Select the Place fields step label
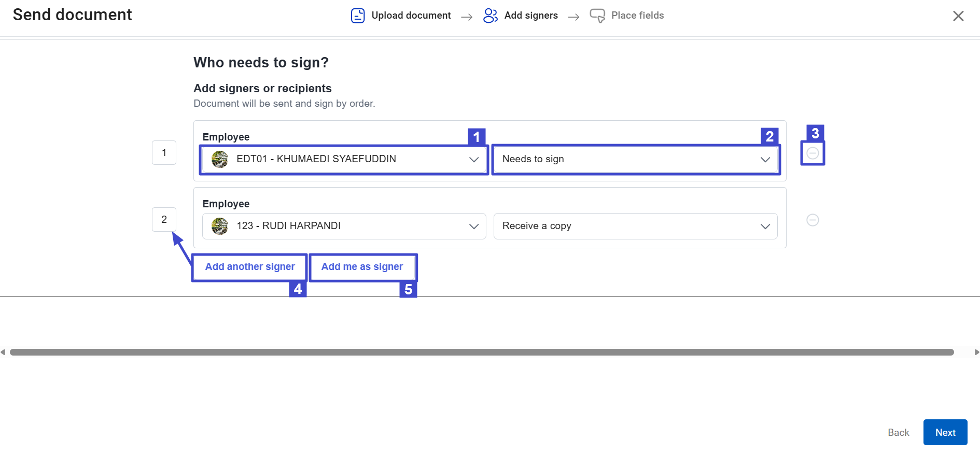This screenshot has height=453, width=980. click(x=637, y=16)
